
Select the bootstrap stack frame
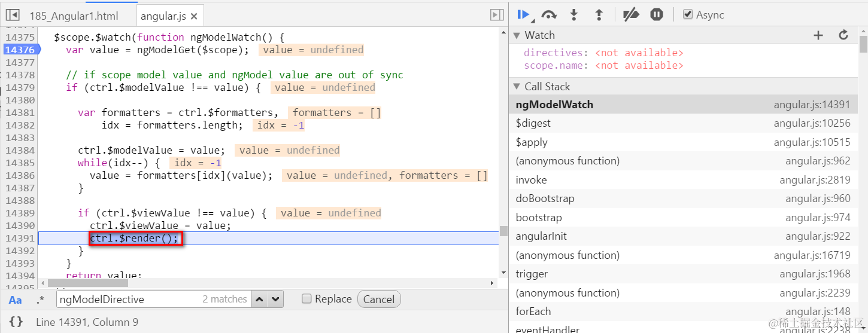tap(683, 218)
